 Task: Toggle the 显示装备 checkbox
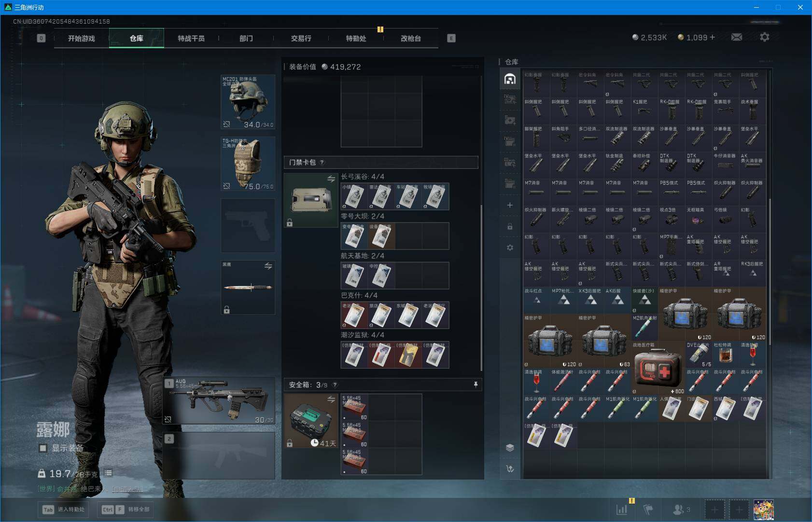coord(43,448)
